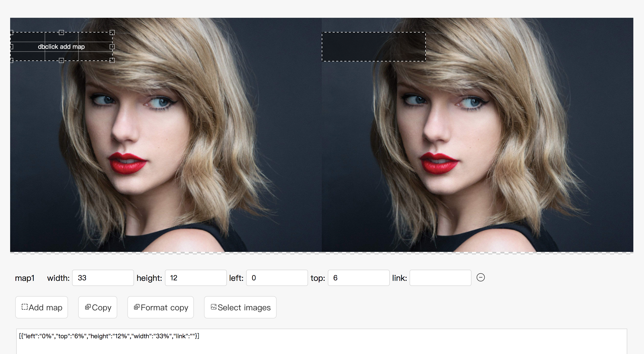Click the top-right resize handle of the map box

click(112, 33)
